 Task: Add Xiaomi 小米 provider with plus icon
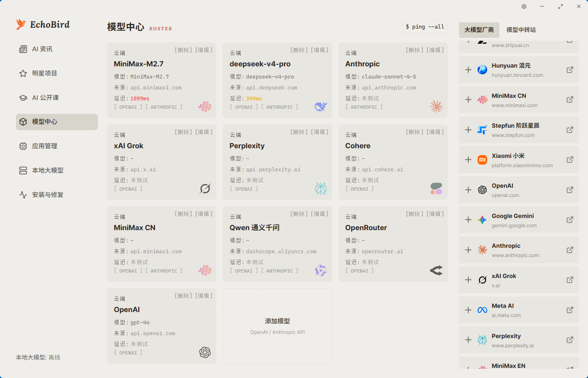(468, 160)
